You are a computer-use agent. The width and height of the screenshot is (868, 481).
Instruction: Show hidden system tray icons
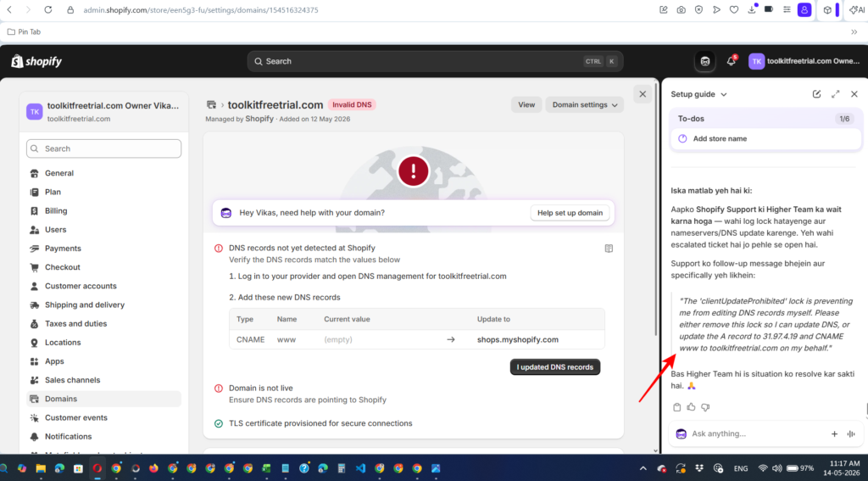643,469
